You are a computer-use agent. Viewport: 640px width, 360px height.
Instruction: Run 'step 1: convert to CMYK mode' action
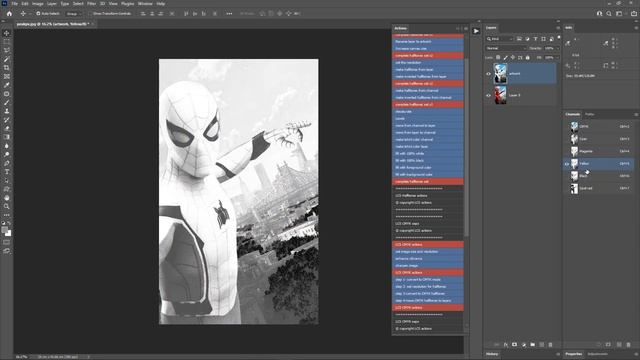point(428,280)
